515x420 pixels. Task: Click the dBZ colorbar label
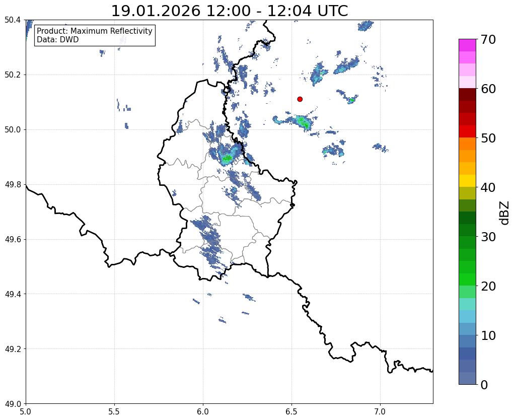505,213
